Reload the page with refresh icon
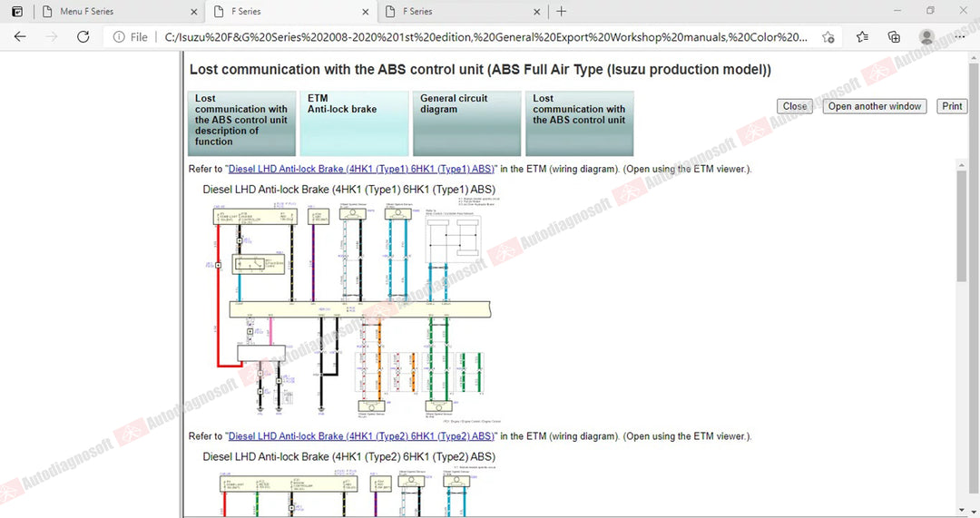 (83, 37)
